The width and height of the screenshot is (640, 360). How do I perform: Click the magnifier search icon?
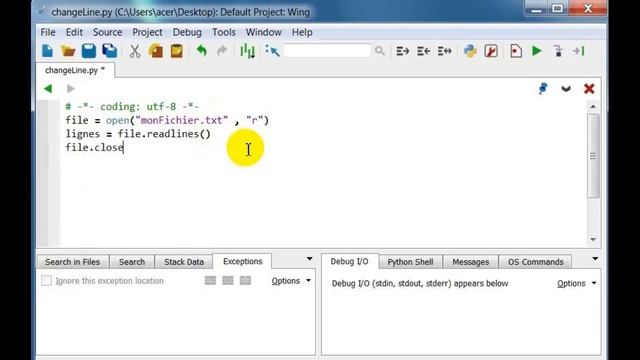tap(380, 51)
